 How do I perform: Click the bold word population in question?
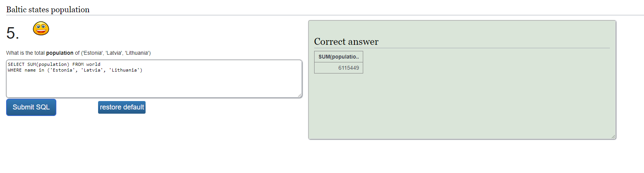click(x=60, y=53)
